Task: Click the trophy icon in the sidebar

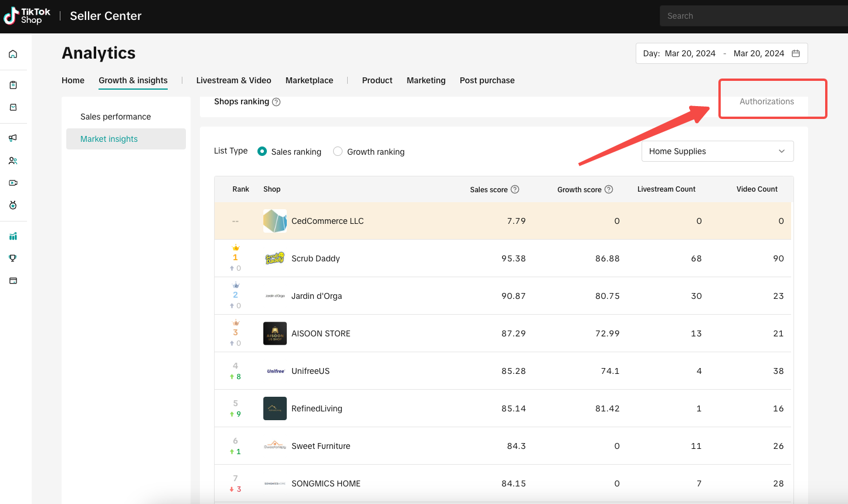Action: click(x=13, y=258)
